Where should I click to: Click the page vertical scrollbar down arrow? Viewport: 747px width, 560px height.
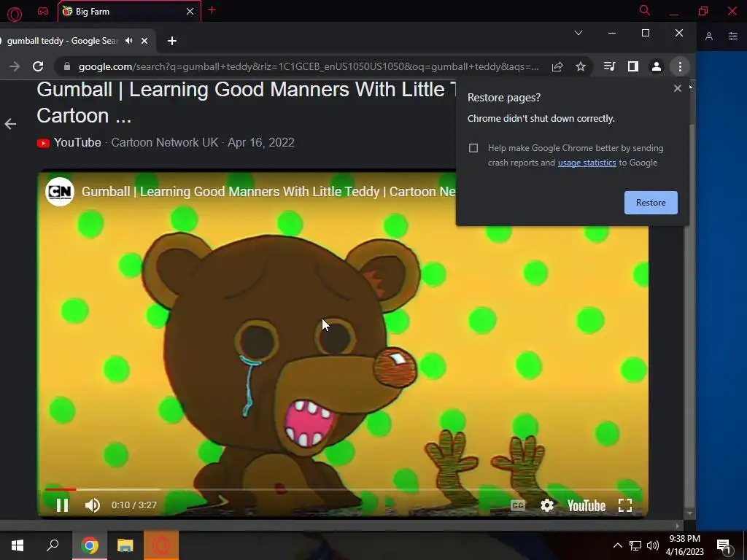[x=689, y=514]
